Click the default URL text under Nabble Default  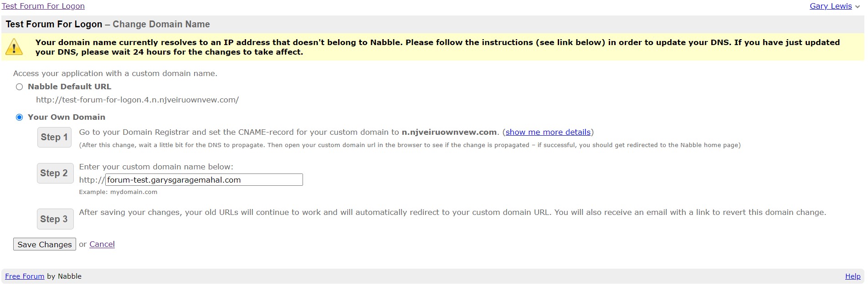pos(137,100)
